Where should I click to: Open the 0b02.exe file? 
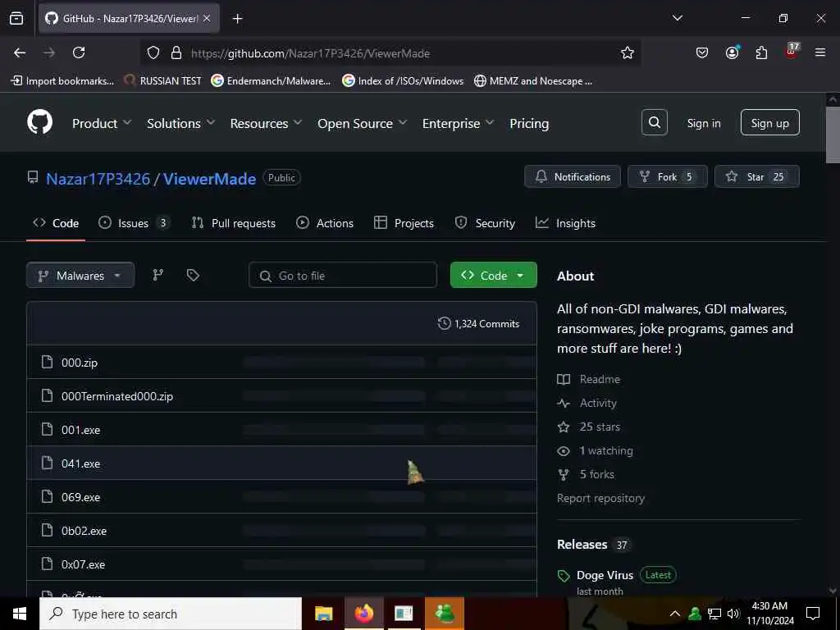(84, 531)
